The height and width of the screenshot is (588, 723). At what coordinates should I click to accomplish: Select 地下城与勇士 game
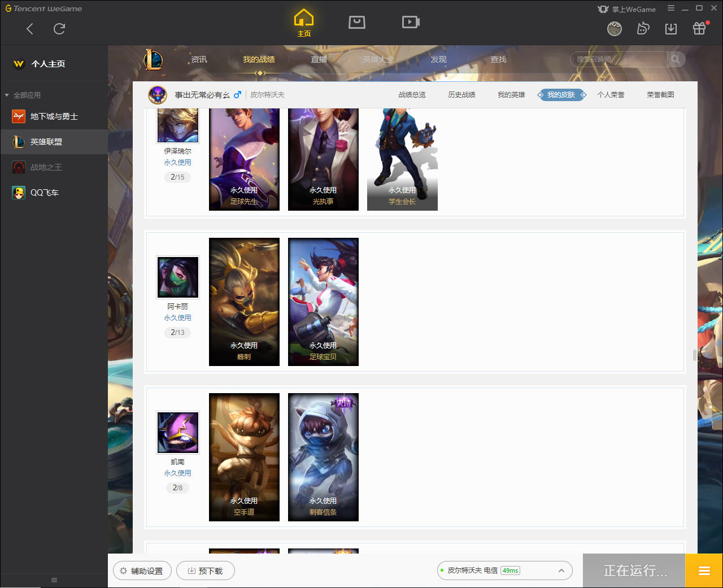click(54, 116)
